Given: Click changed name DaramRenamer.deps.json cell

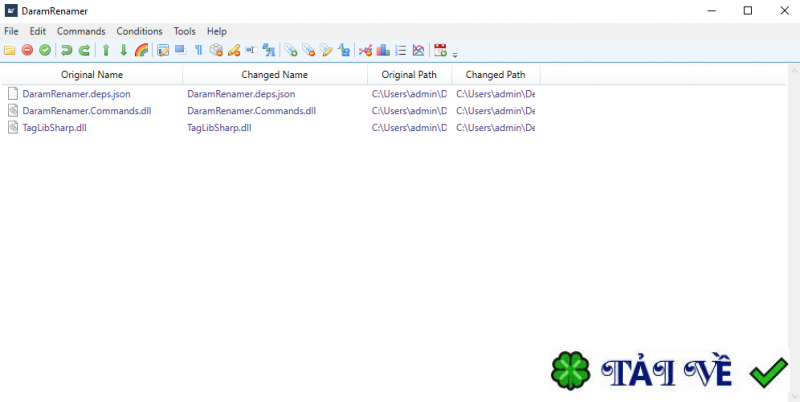Looking at the screenshot, I should [x=241, y=94].
